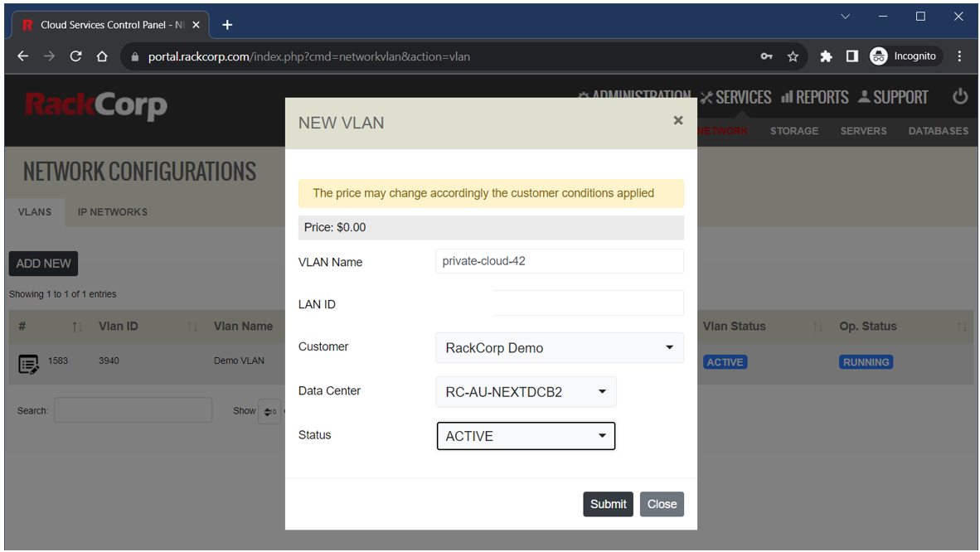Open the SERVICES menu
The width and height of the screenshot is (980, 552).
pos(735,98)
